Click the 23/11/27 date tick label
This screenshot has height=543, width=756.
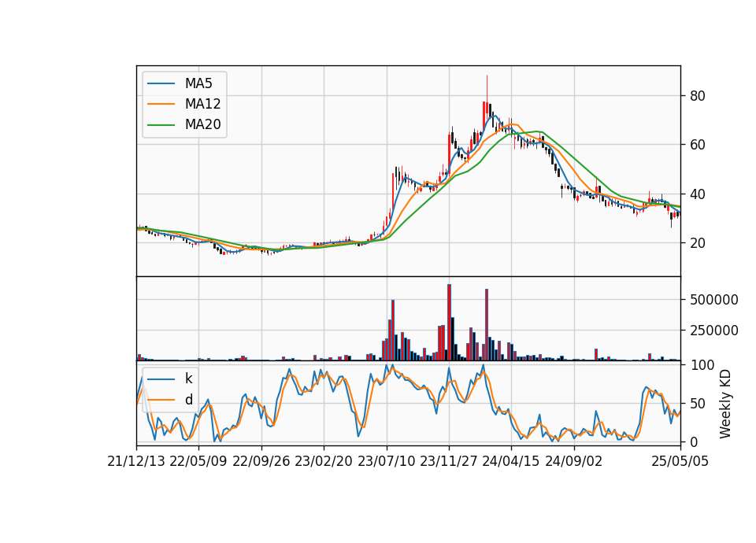(x=449, y=461)
